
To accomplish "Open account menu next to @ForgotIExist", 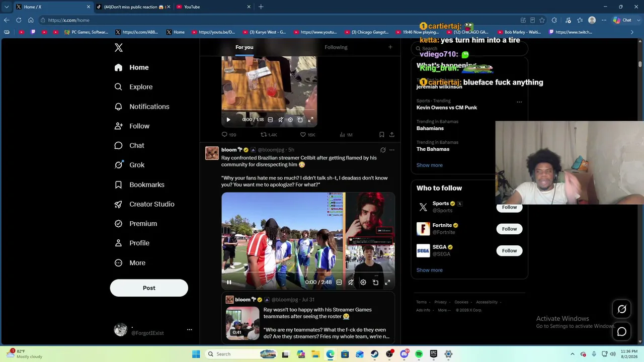I will 189,329.
